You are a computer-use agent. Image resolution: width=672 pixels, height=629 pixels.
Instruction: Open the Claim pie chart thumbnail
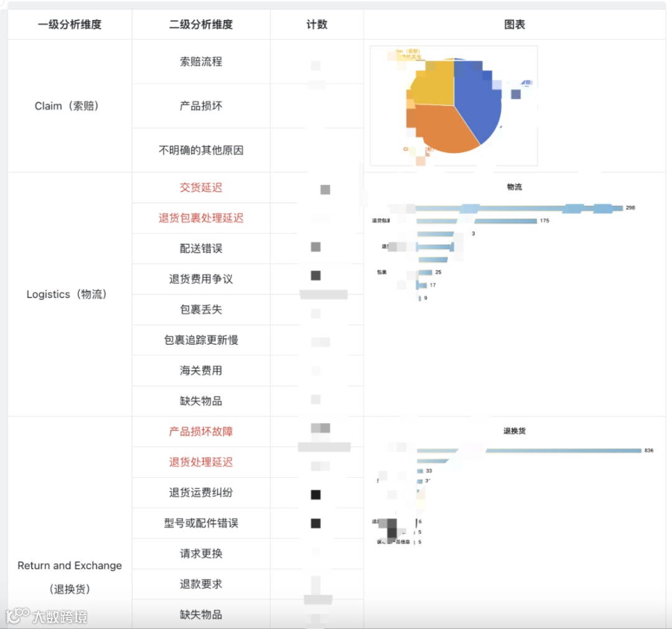(454, 106)
